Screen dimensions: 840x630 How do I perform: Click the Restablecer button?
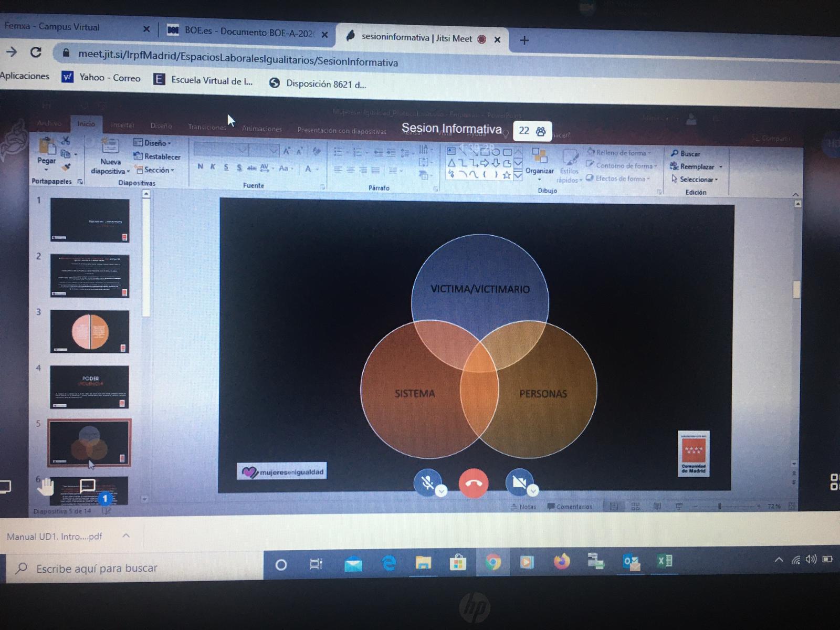coord(156,156)
